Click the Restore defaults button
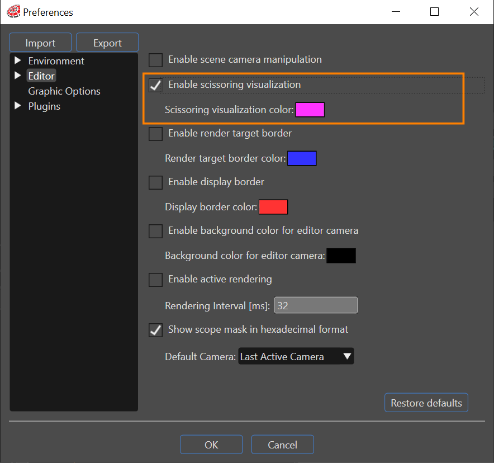The height and width of the screenshot is (464, 494). click(x=426, y=403)
